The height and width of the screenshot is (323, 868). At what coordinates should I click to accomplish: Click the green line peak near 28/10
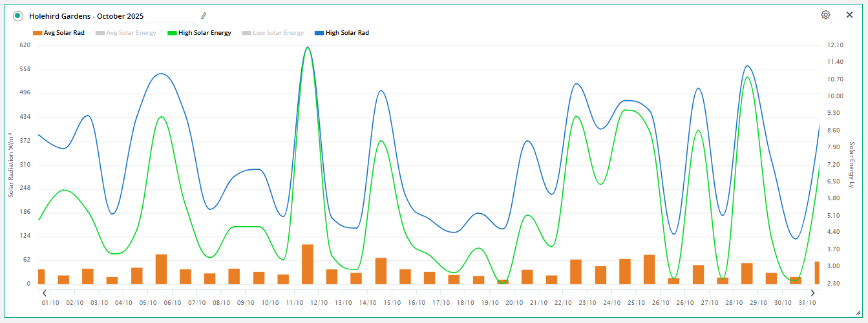click(747, 78)
